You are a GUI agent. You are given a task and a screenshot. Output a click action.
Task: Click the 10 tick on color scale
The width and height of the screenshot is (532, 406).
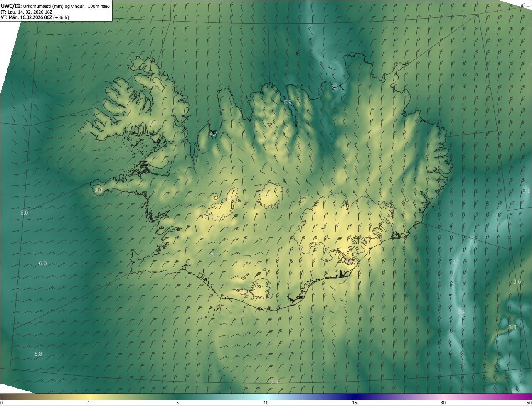(266, 403)
